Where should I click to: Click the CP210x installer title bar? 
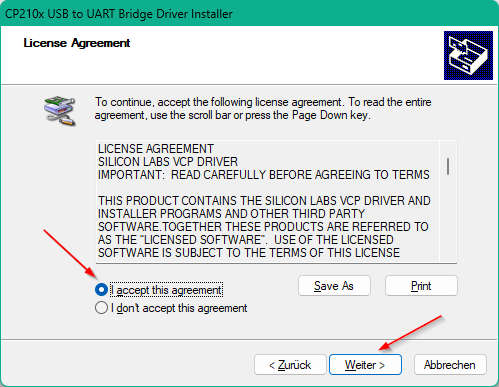pyautogui.click(x=249, y=14)
